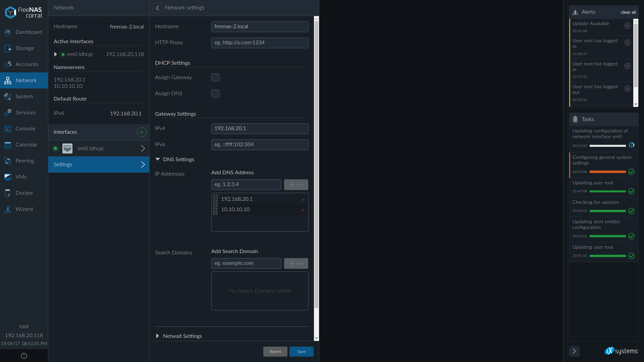Screen dimensions: 644x362
Task: Enable the Assign Gateway checkbox
Action: point(215,77)
